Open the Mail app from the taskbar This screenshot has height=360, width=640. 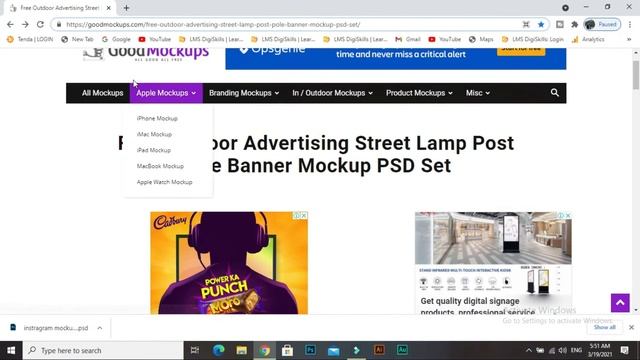click(333, 350)
